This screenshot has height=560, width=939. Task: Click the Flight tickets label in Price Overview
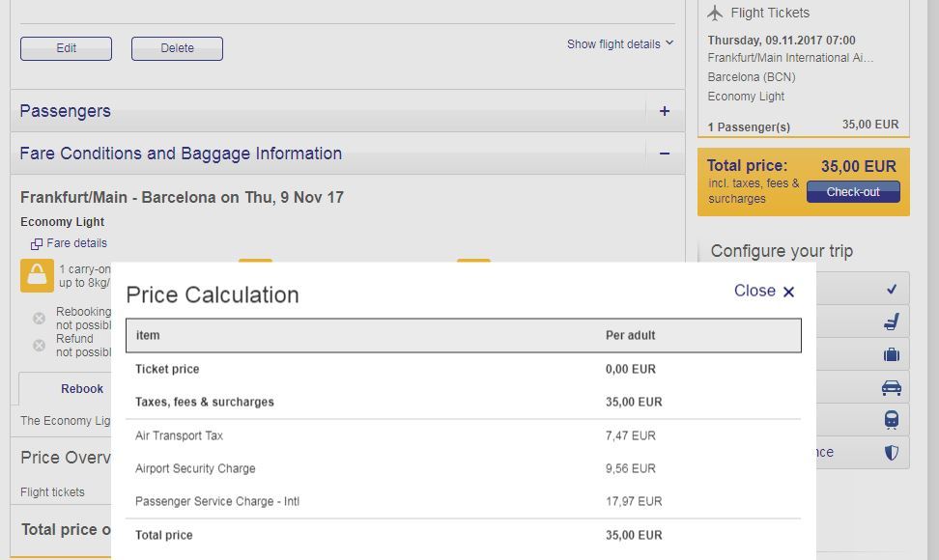point(53,492)
